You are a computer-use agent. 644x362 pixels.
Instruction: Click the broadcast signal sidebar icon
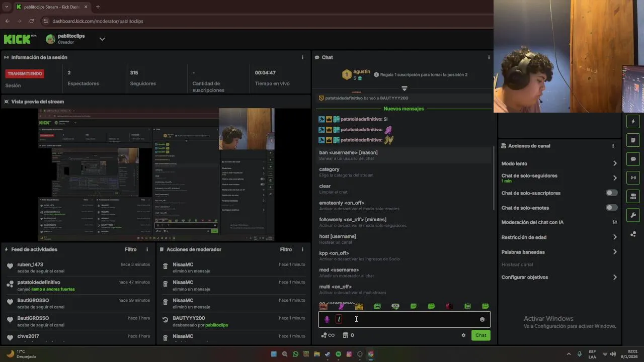pos(633,177)
